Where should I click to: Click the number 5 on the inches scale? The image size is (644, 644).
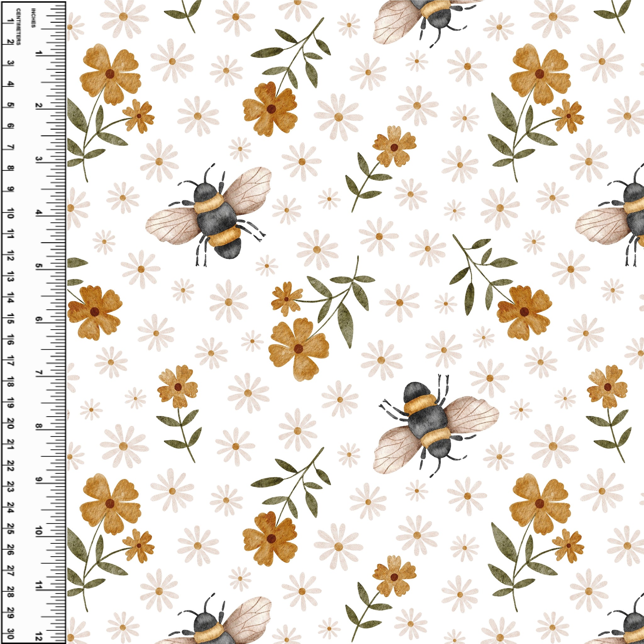[x=39, y=266]
